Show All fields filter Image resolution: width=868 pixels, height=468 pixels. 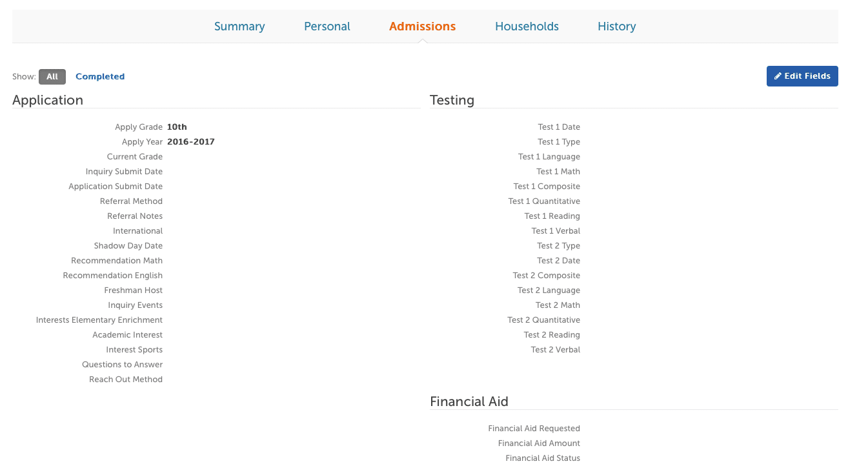pyautogui.click(x=52, y=77)
